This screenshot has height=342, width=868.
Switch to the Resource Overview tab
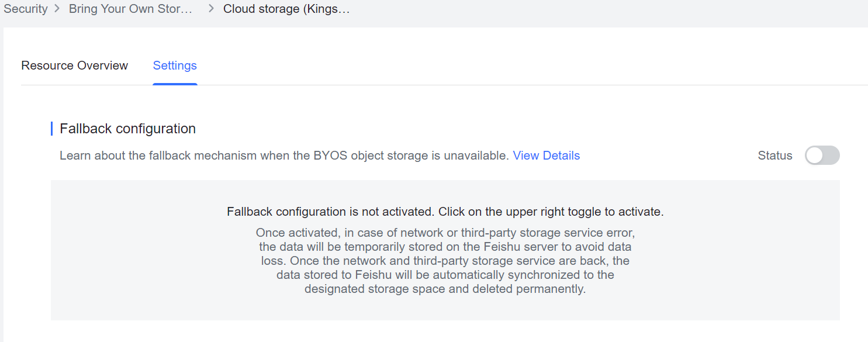click(x=74, y=65)
